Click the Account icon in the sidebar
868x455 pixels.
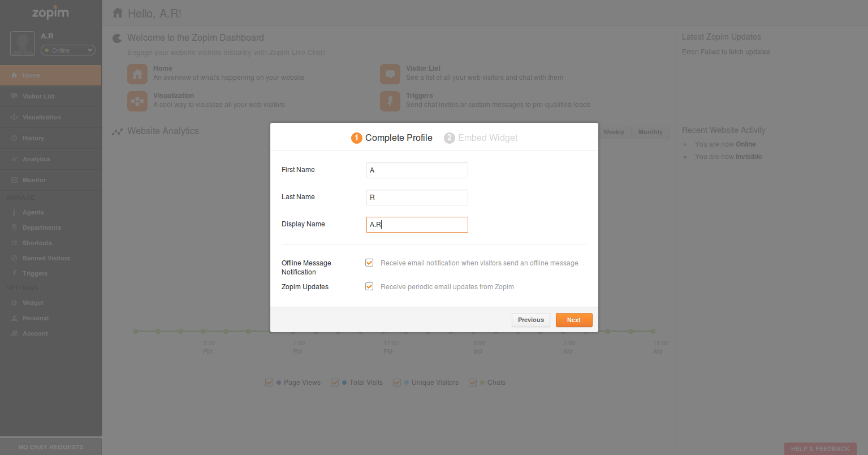point(14,333)
